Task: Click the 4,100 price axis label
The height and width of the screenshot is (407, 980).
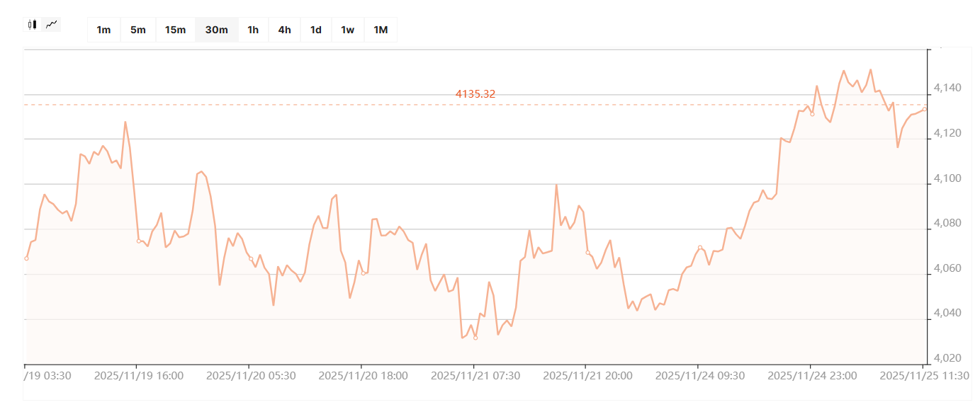Action: coord(947,178)
